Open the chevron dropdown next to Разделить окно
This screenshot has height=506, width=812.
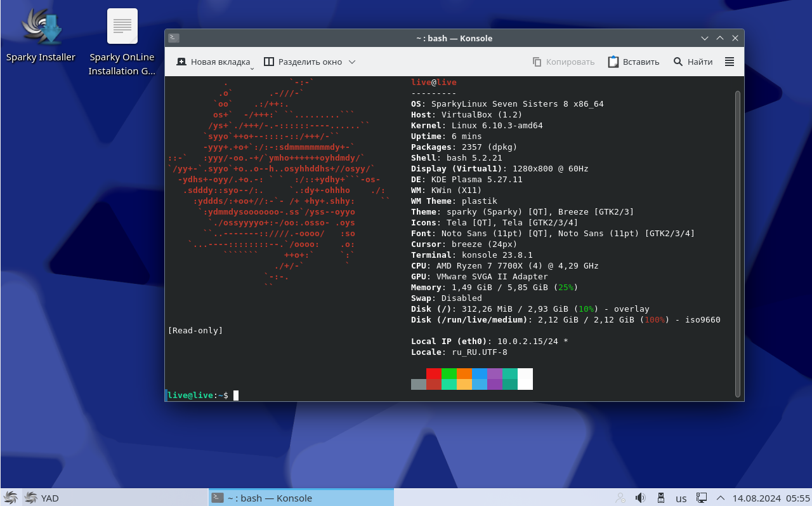click(x=352, y=62)
